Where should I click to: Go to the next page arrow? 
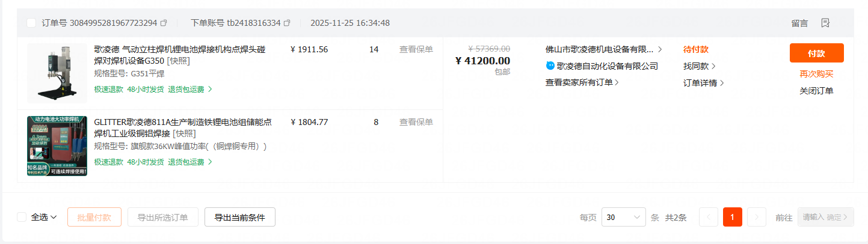click(x=756, y=217)
